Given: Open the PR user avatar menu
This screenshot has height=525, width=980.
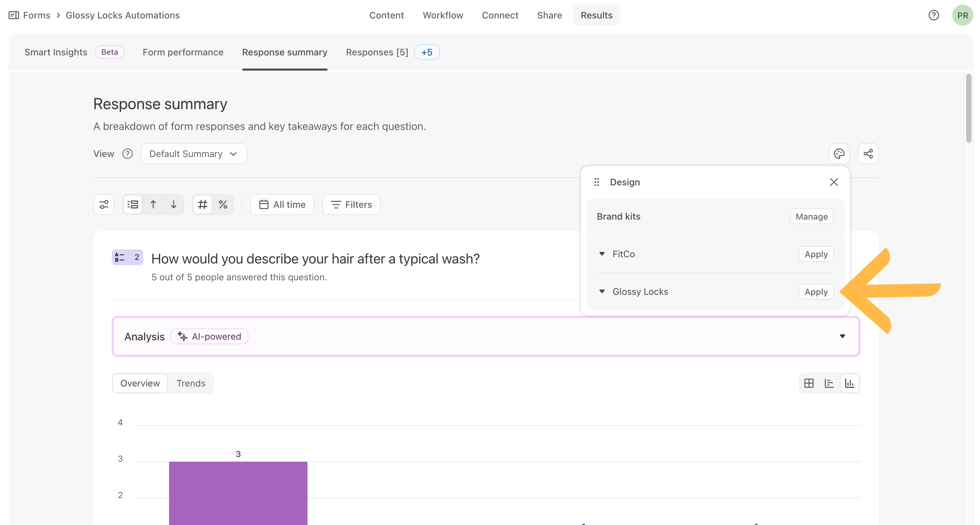Looking at the screenshot, I should tap(963, 15).
